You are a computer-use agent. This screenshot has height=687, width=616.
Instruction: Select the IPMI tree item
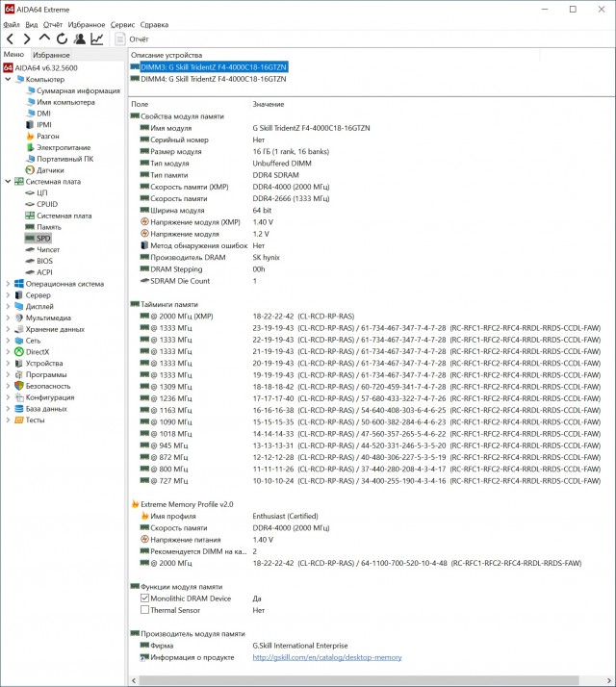39,125
